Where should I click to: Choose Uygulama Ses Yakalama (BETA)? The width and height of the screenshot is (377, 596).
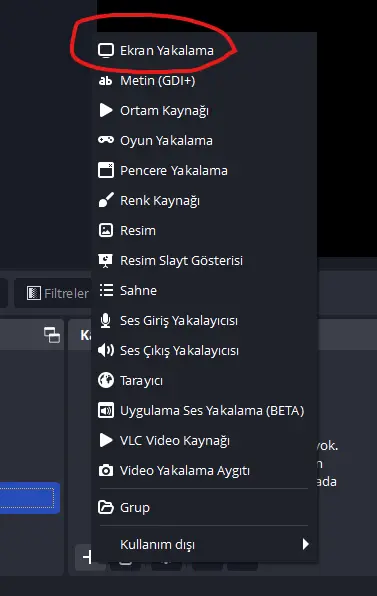204,411
